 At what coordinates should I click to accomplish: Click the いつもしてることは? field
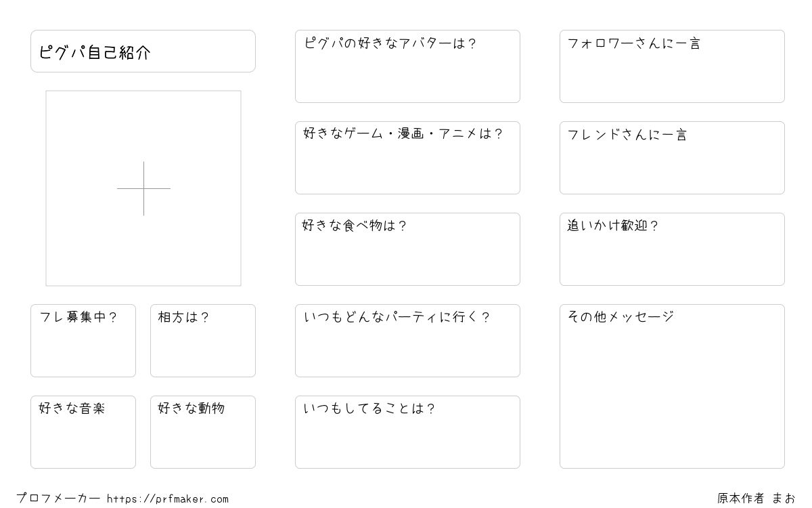tap(407, 432)
